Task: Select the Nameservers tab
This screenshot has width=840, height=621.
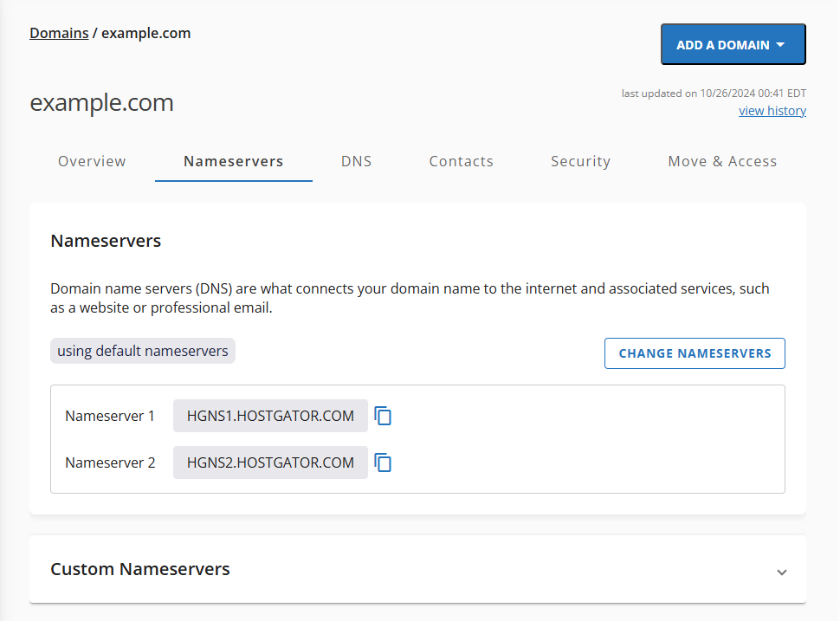Action: point(233,161)
